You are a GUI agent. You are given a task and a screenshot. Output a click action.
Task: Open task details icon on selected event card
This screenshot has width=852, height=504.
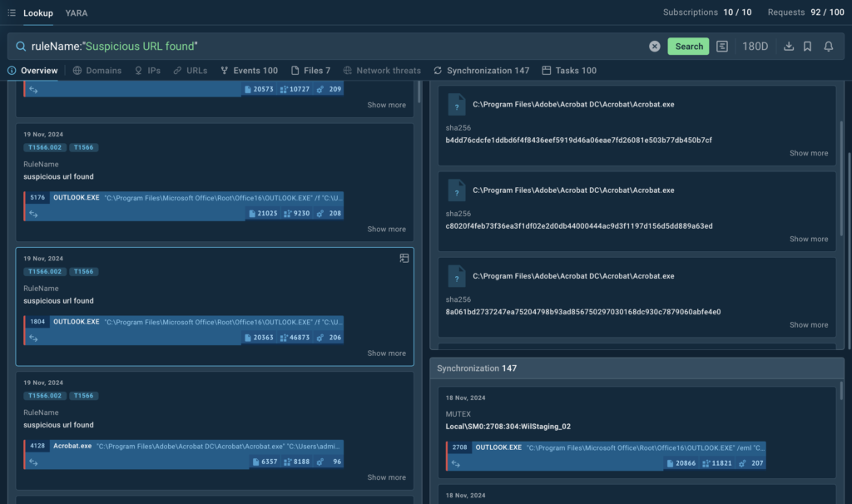point(404,259)
